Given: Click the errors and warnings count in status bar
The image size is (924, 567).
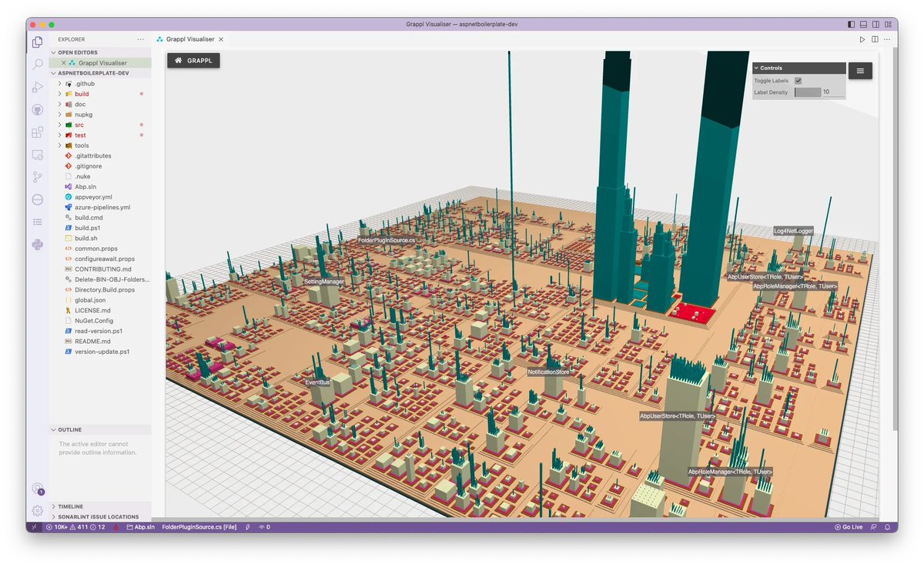Looking at the screenshot, I should (75, 527).
